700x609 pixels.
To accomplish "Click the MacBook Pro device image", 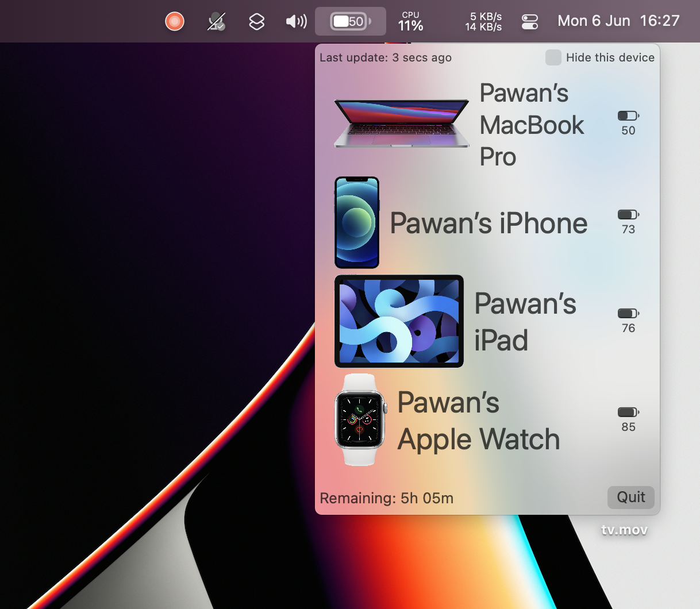I will point(402,124).
